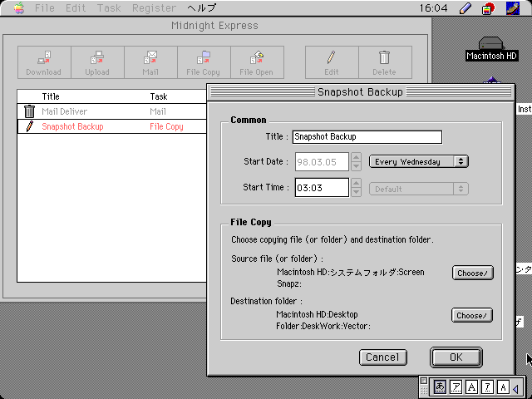
Task: Collapse the input palette with the triangle arrow
Action: [516, 388]
